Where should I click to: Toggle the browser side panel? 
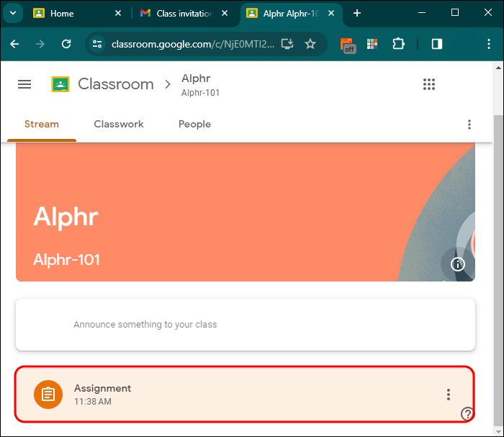coord(437,44)
